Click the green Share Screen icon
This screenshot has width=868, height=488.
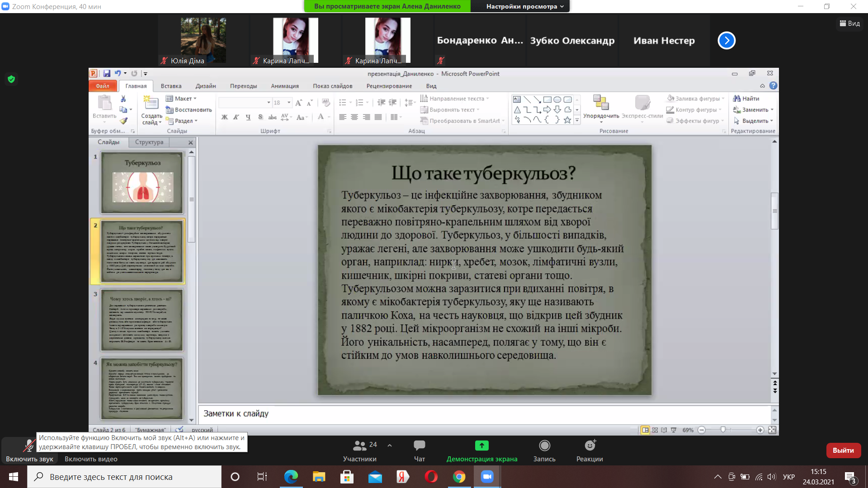click(x=481, y=446)
